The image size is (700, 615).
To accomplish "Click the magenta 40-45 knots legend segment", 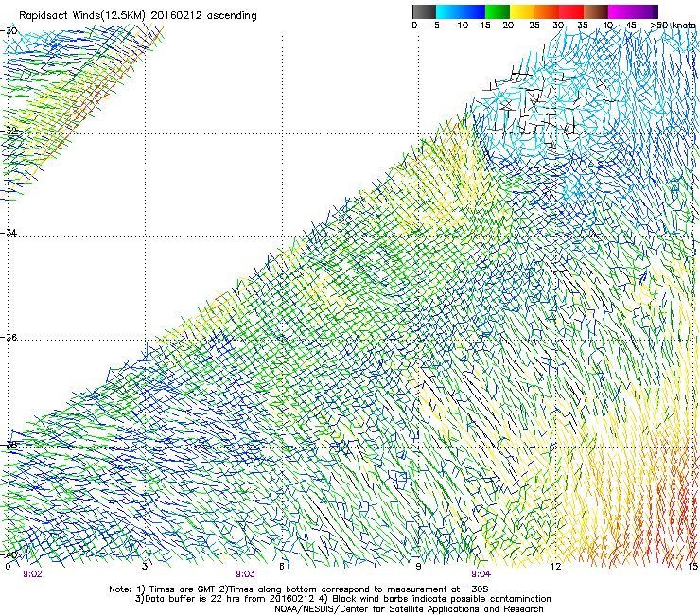I will (621, 11).
